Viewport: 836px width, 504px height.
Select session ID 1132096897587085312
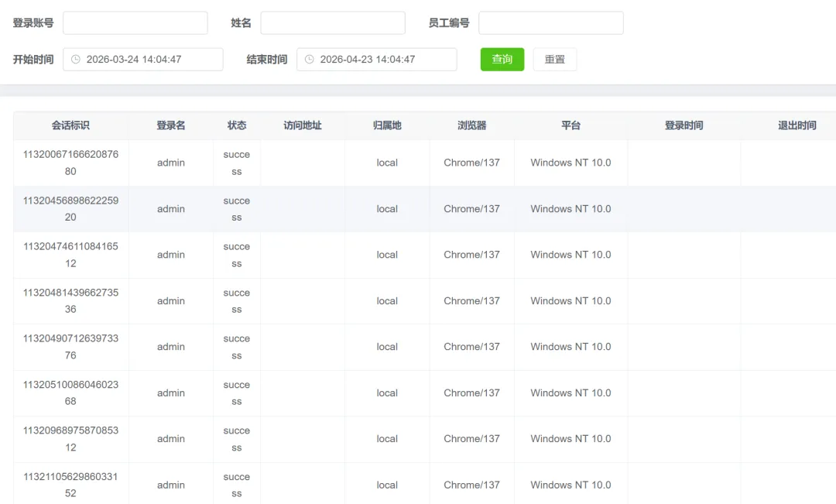pyautogui.click(x=71, y=439)
